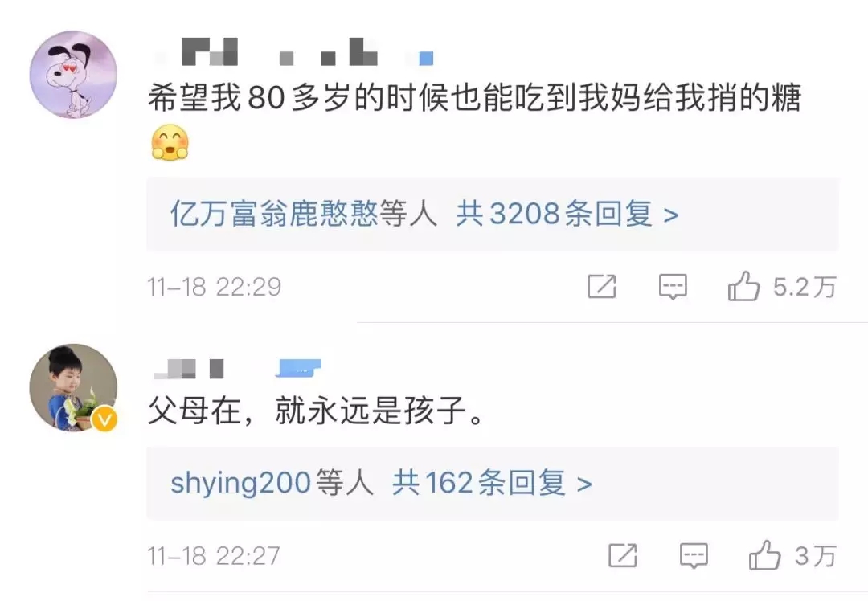Image resolution: width=868 pixels, height=601 pixels.
Task: Tap the blurred username of second commenter
Action: [x=189, y=369]
